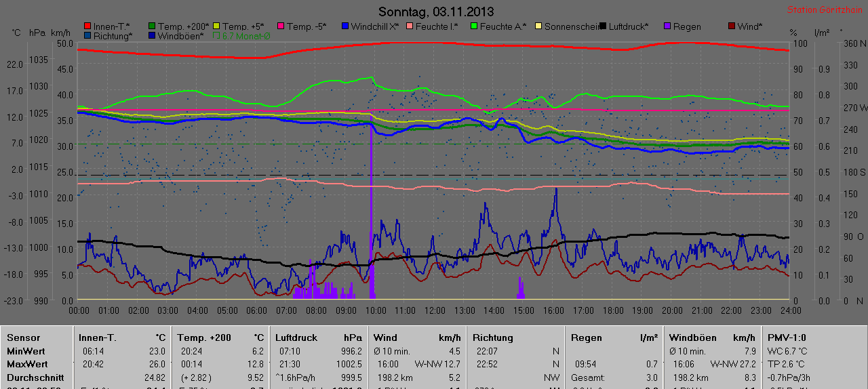Click the Innen-T. maximum value 26.0

[x=157, y=364]
